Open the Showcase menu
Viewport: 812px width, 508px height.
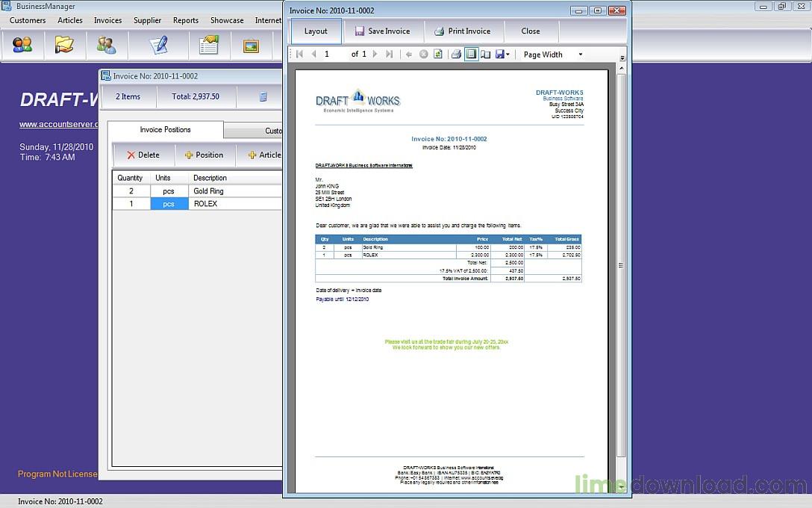click(227, 20)
